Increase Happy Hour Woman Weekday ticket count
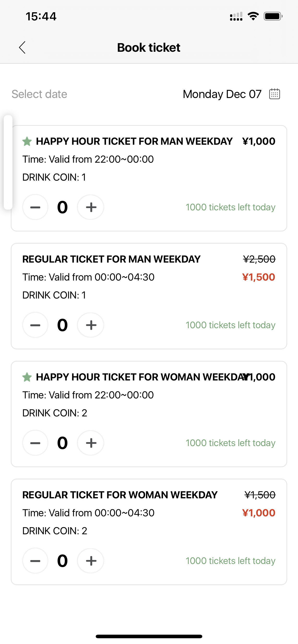The height and width of the screenshot is (644, 298). pos(91,443)
